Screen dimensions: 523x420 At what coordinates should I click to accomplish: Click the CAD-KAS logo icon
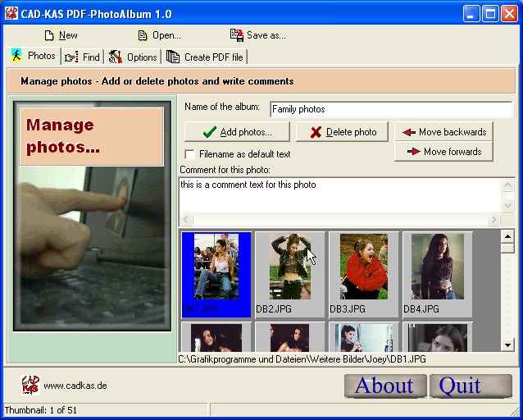click(30, 385)
